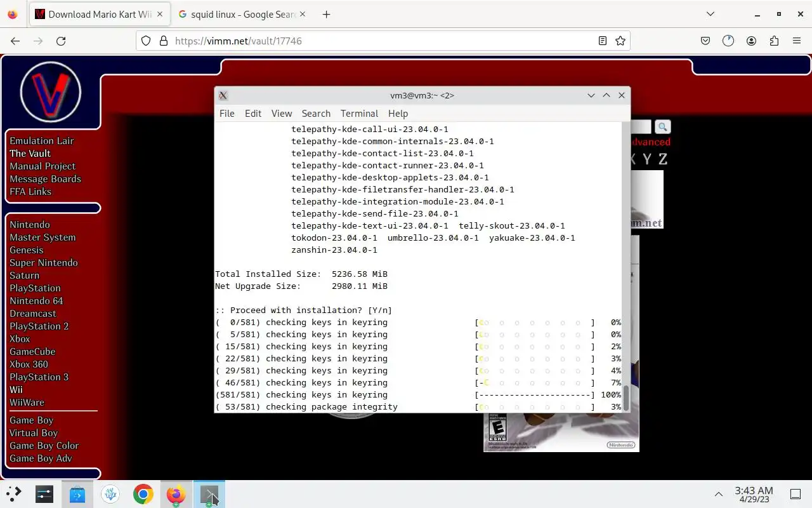812x508 pixels.
Task: Click the terminal window X icon at left
Action: point(223,95)
